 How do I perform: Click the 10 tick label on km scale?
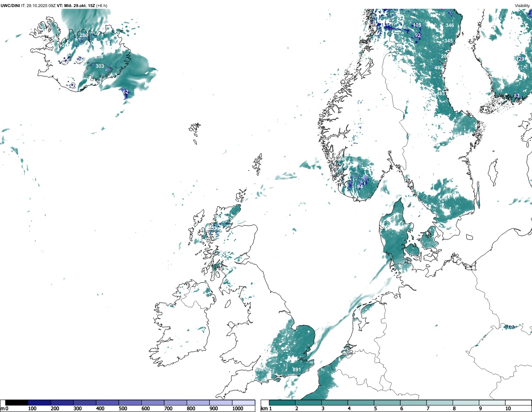click(x=508, y=409)
